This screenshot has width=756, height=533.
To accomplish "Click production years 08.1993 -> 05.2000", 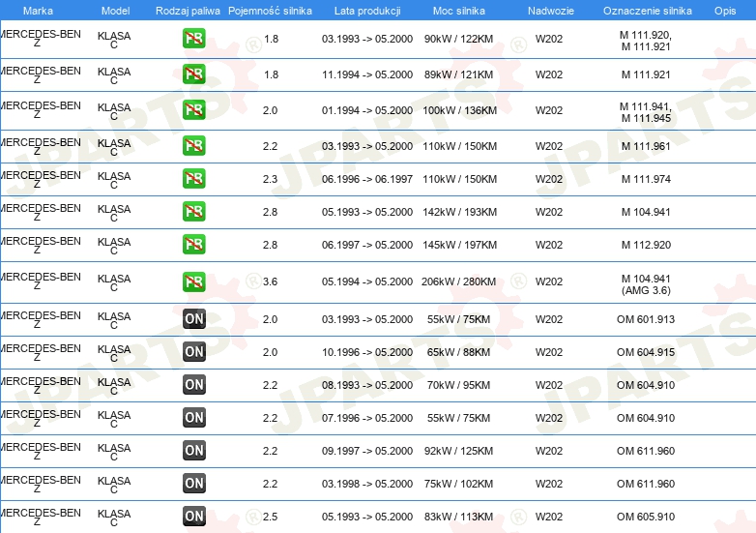I will pyautogui.click(x=367, y=385).
